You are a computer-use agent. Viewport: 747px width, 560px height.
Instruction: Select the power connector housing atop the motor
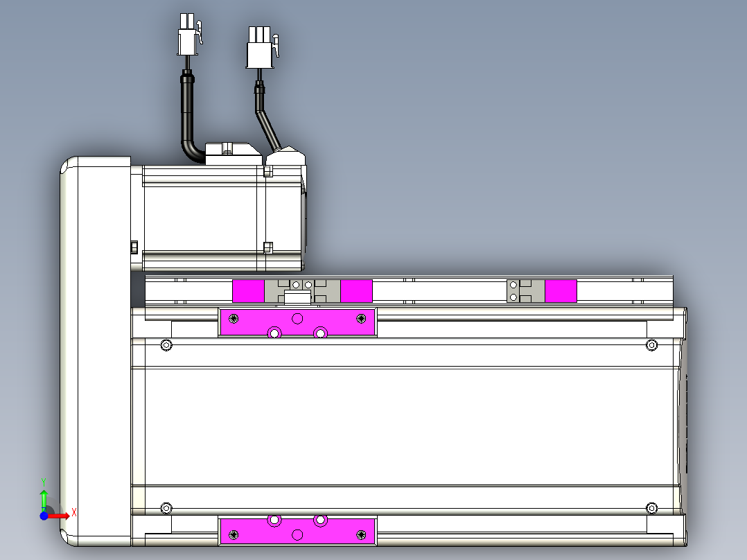pos(233,154)
